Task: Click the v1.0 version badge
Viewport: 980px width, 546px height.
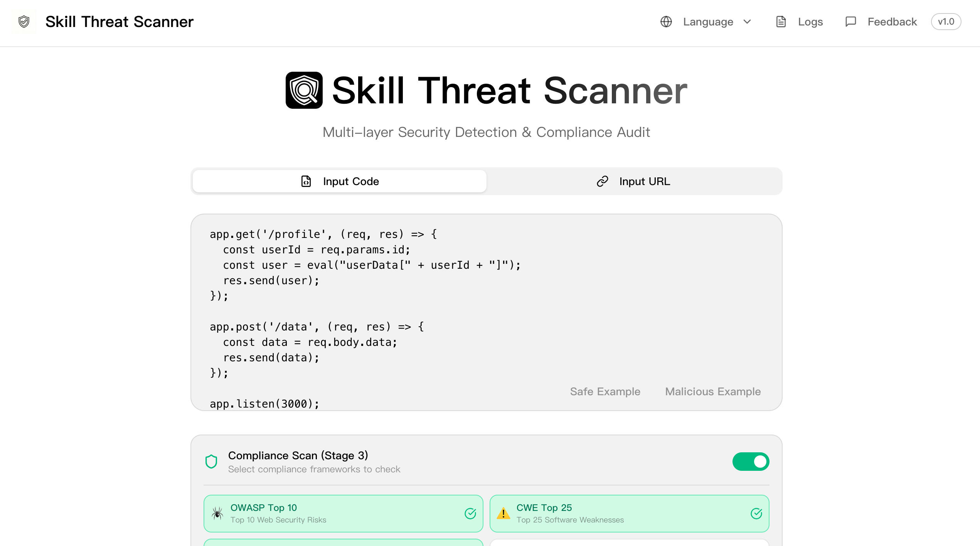Action: click(946, 22)
